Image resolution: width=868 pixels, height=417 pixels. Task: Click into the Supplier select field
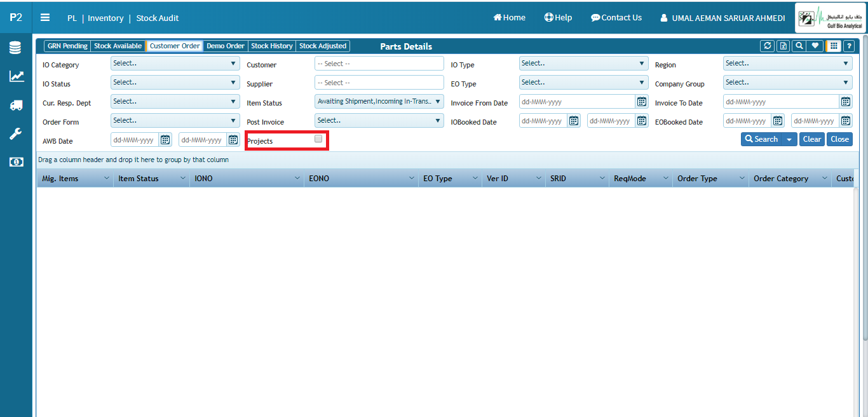pyautogui.click(x=379, y=83)
